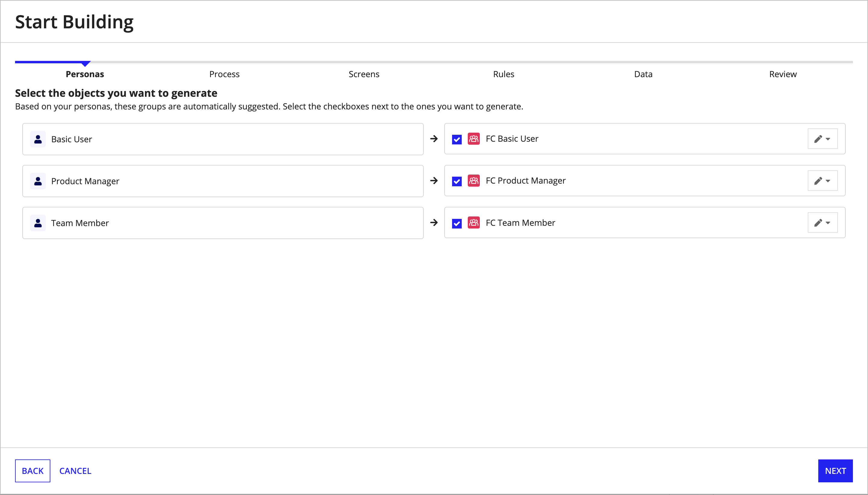The height and width of the screenshot is (495, 868).
Task: Click the FC Basic User group icon
Action: (x=473, y=139)
